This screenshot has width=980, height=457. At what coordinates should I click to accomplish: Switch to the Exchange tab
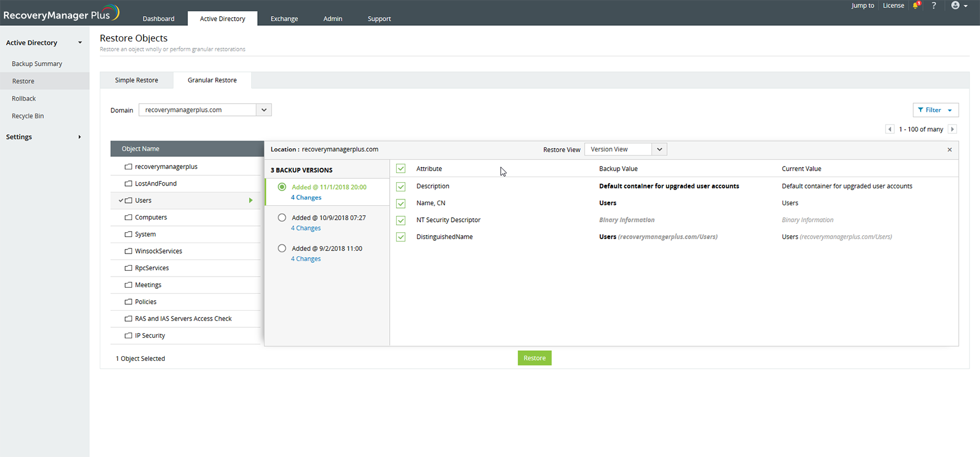(284, 18)
